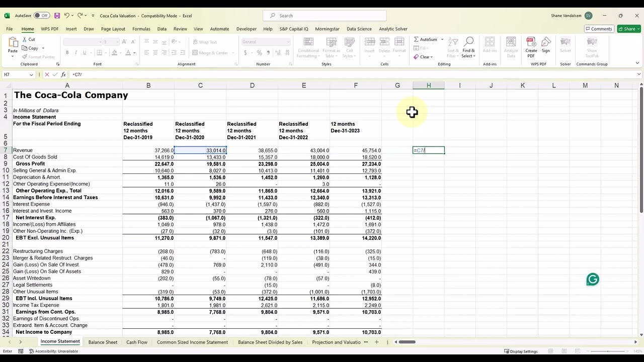The height and width of the screenshot is (362, 644).
Task: Click the Cancel X in formula bar
Action: [47, 74]
